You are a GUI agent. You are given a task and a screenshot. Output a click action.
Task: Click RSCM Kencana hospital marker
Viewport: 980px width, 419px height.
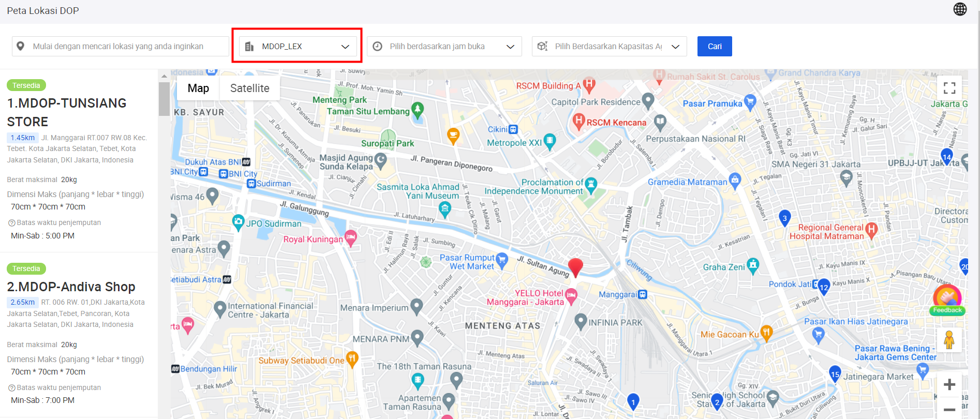pyautogui.click(x=578, y=122)
